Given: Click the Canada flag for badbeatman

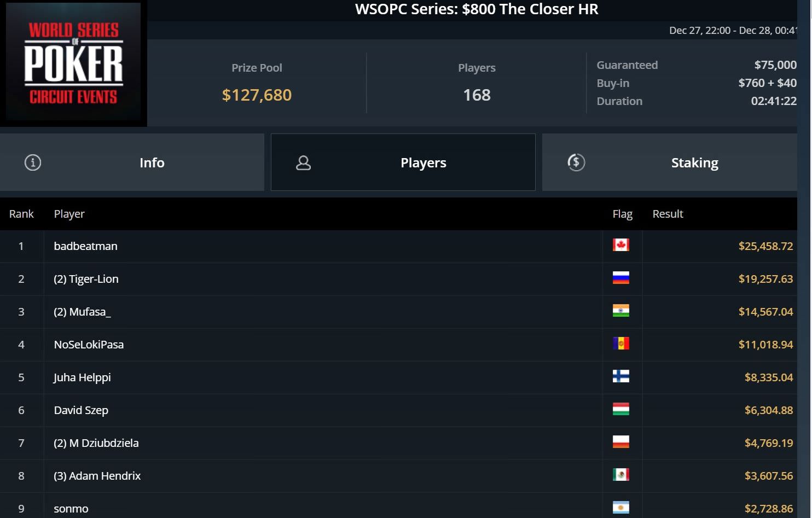Looking at the screenshot, I should (621, 245).
